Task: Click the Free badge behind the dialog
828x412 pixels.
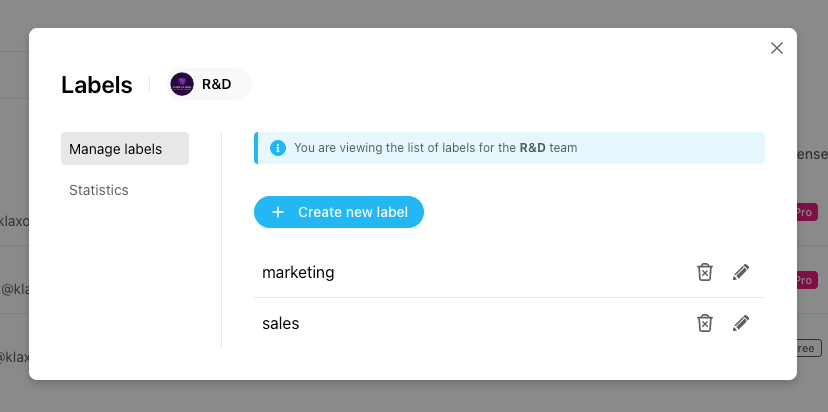Action: pyautogui.click(x=808, y=348)
